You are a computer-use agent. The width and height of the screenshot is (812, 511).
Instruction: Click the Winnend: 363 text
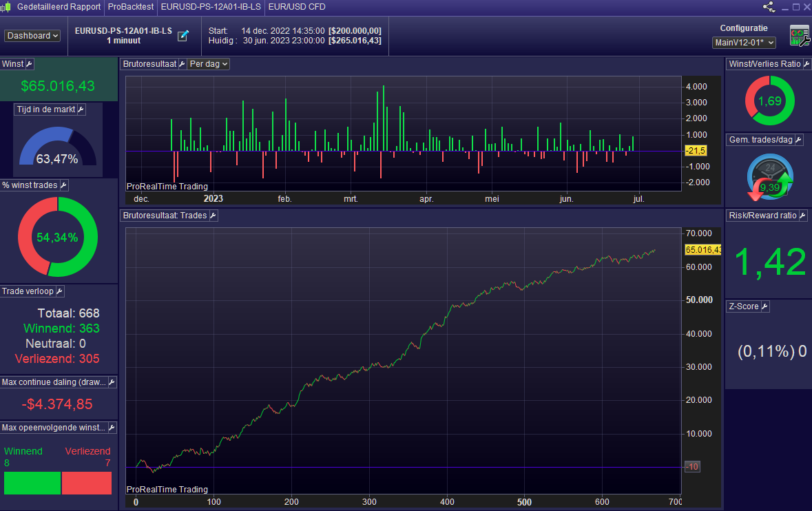61,328
